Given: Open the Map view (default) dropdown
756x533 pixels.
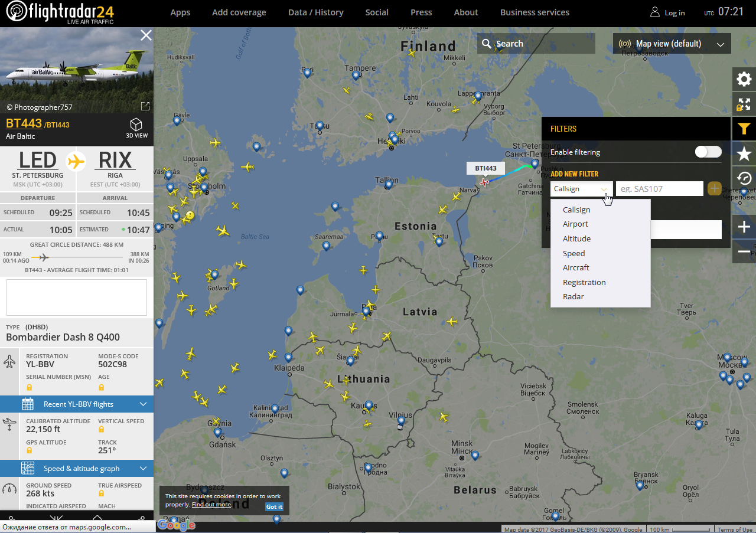Looking at the screenshot, I should [x=672, y=44].
